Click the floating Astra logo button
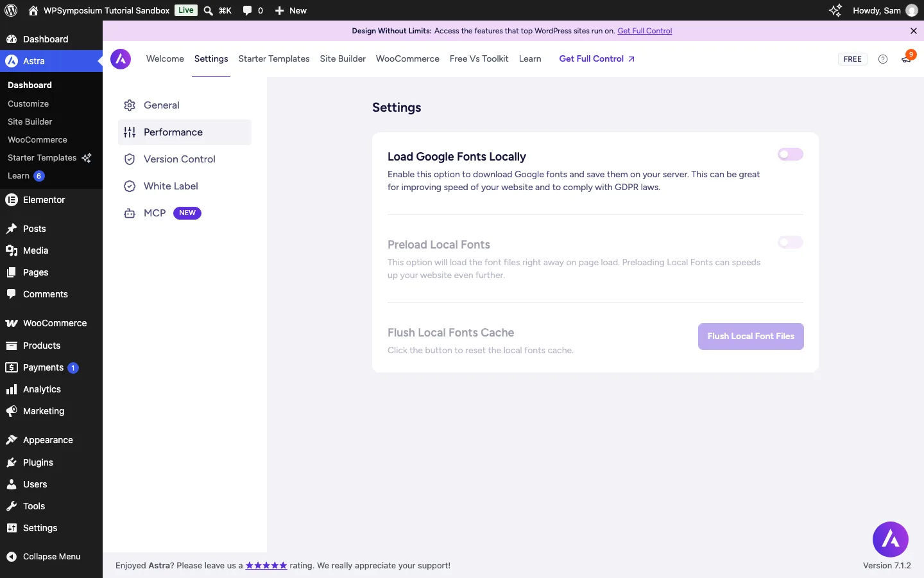 (891, 539)
